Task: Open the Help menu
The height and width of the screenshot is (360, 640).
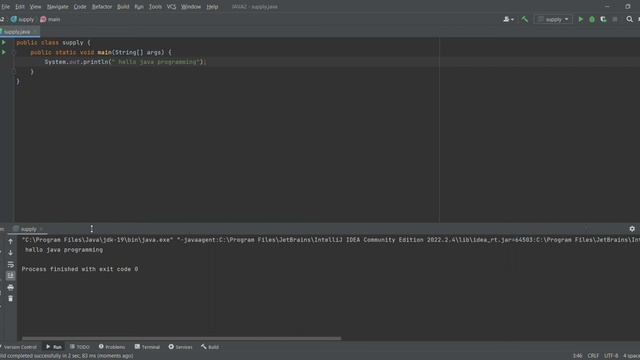Action: pyautogui.click(x=212, y=7)
